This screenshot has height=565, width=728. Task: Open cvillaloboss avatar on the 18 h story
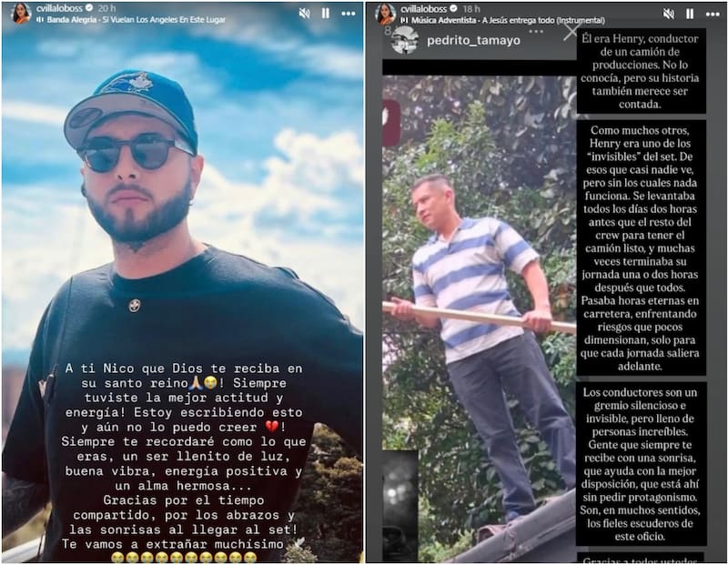click(x=386, y=14)
